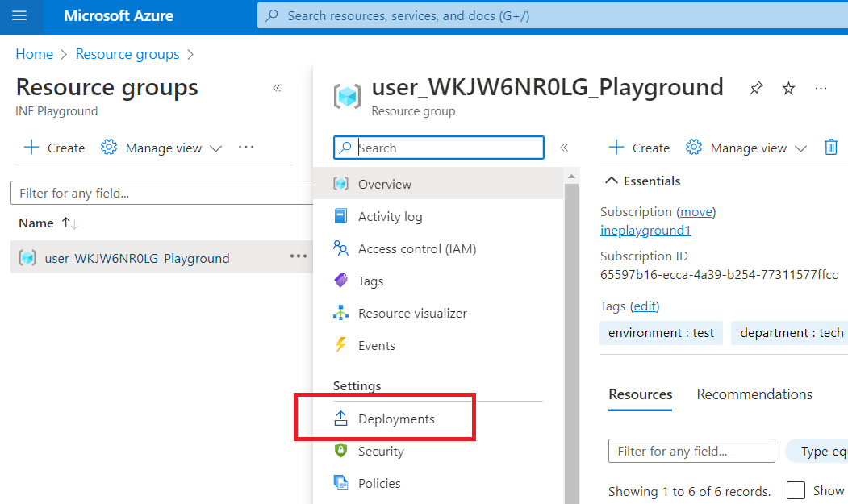Focus the top Search resources field

(549, 15)
